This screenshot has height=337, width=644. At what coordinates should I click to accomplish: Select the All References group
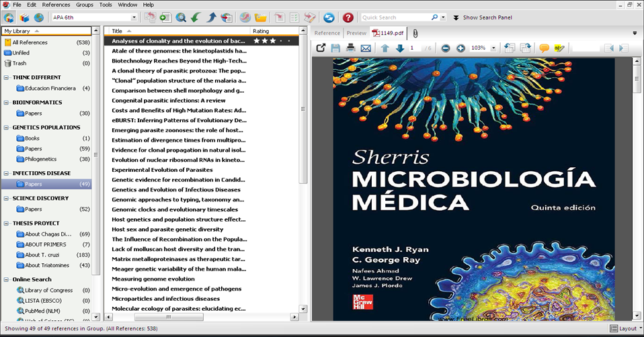pos(46,42)
